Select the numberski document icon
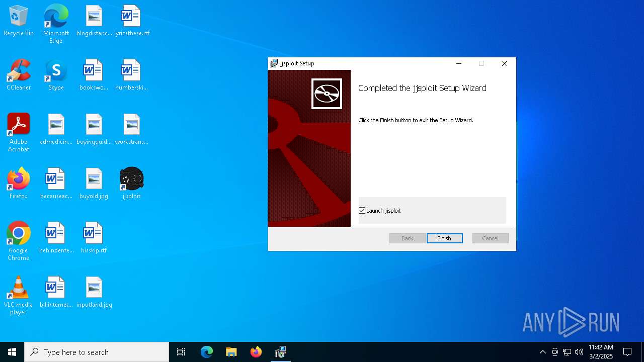The width and height of the screenshot is (644, 362). [131, 75]
